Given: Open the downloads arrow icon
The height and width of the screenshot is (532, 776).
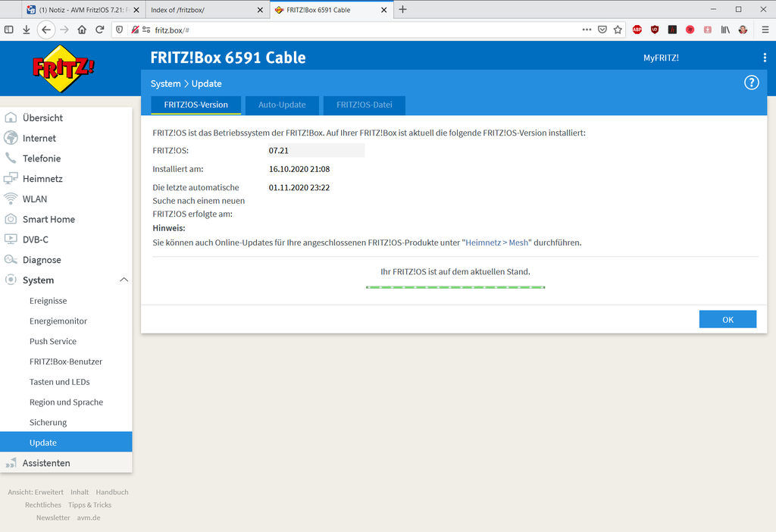Looking at the screenshot, I should [27, 30].
